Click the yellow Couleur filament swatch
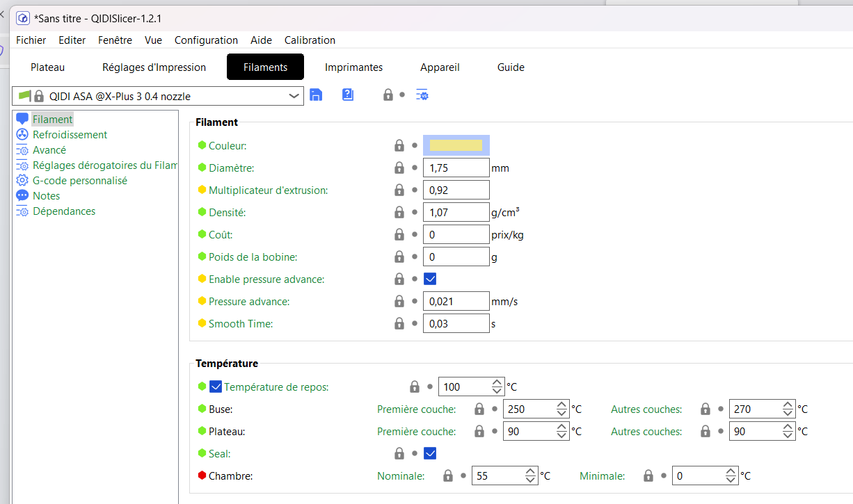This screenshot has width=853, height=504. pyautogui.click(x=456, y=145)
